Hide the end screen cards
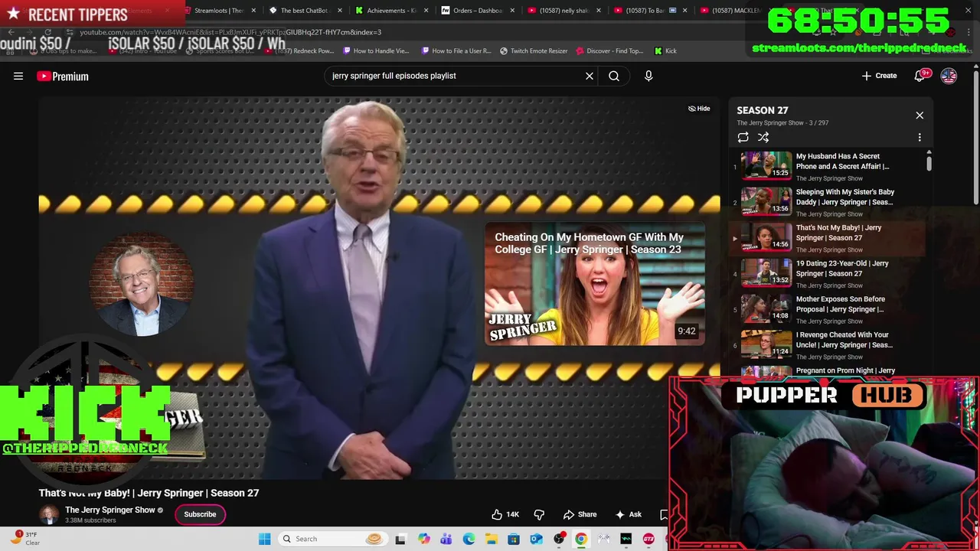Screen dimensions: 980x551 [x=699, y=109]
